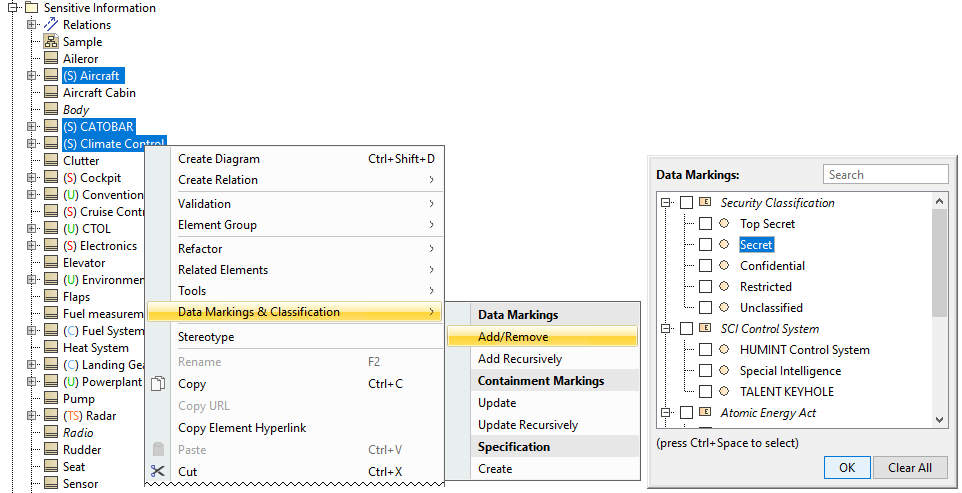Click the Atomic Energy Act category icon

[705, 413]
